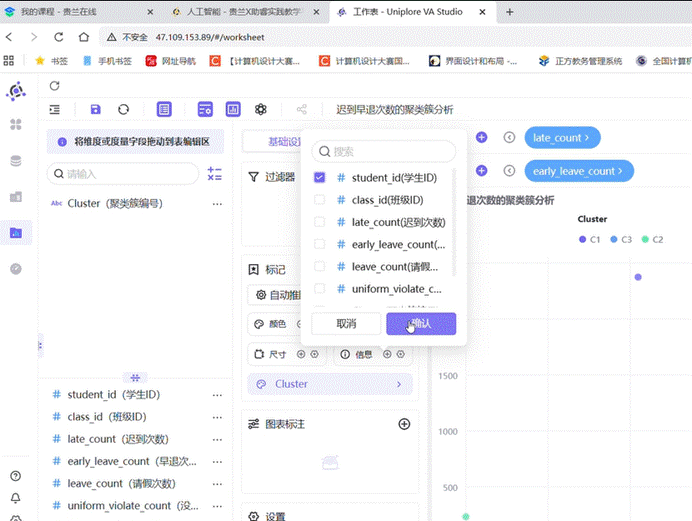Expand the Cluster color mark chevron

click(399, 384)
